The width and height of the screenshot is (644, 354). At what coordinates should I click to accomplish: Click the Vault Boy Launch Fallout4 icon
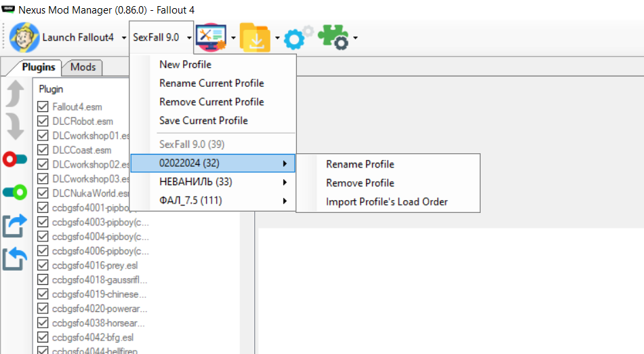(24, 37)
